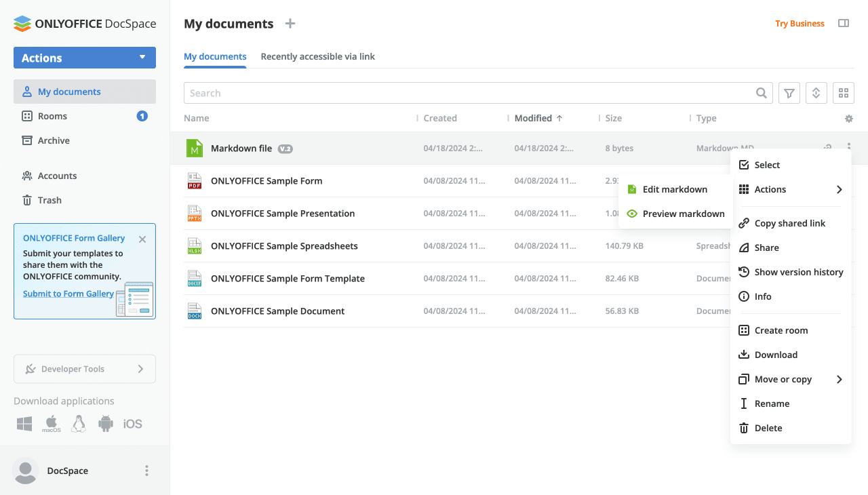Sort by the Type column header
Image resolution: width=868 pixels, height=495 pixels.
pyautogui.click(x=707, y=118)
